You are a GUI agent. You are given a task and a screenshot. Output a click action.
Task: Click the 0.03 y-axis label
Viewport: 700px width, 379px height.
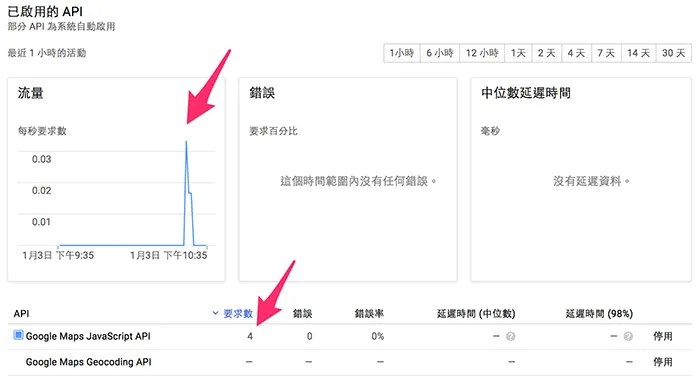(x=42, y=159)
